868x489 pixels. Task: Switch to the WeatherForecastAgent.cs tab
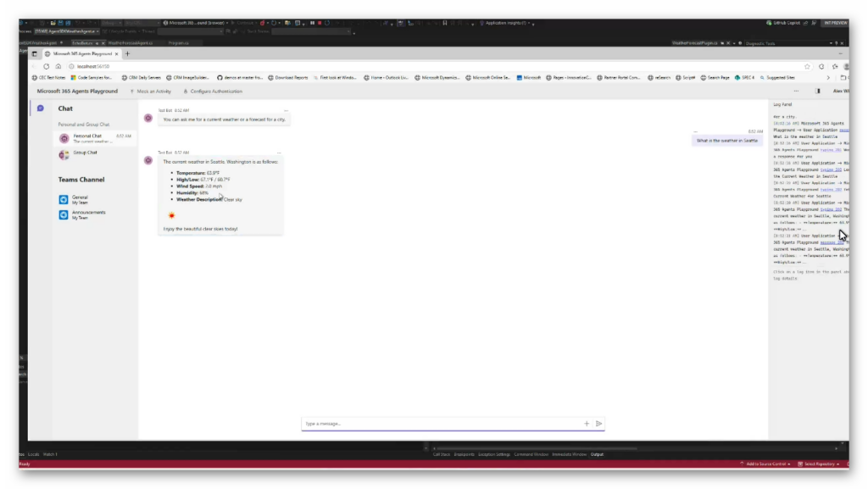click(x=130, y=43)
